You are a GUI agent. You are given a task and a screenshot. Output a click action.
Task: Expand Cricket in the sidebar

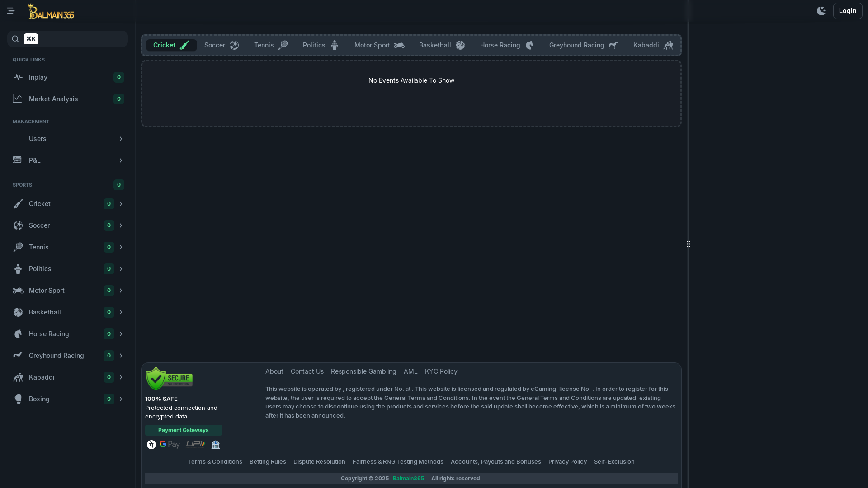click(121, 204)
